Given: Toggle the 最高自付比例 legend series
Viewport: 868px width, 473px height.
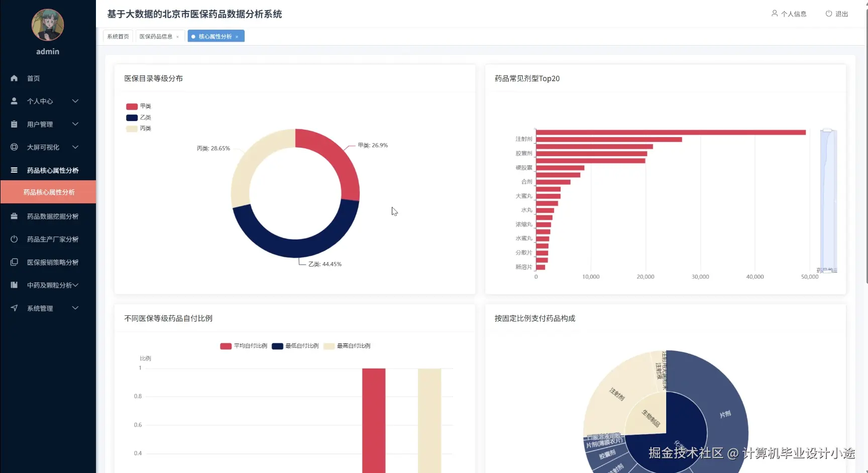Looking at the screenshot, I should pyautogui.click(x=347, y=346).
